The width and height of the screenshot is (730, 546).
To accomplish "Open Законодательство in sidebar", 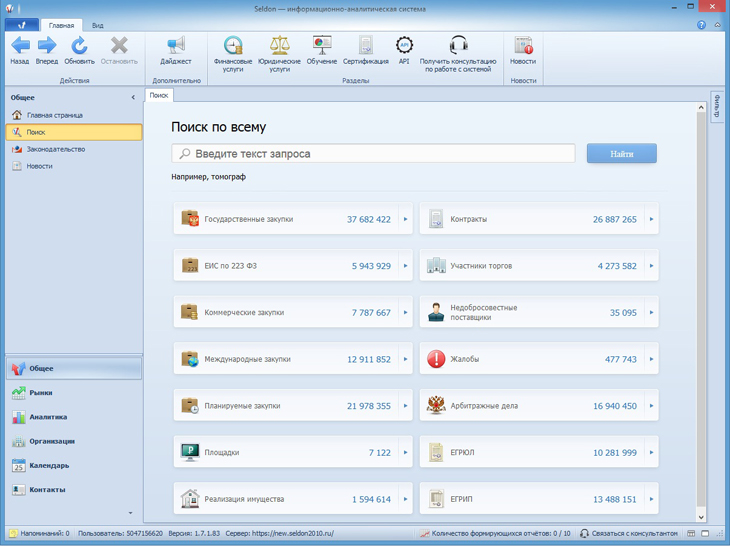I will (x=74, y=149).
